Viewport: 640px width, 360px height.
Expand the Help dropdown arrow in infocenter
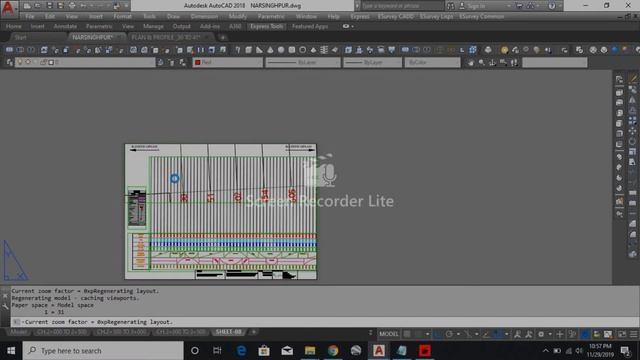pyautogui.click(x=560, y=6)
